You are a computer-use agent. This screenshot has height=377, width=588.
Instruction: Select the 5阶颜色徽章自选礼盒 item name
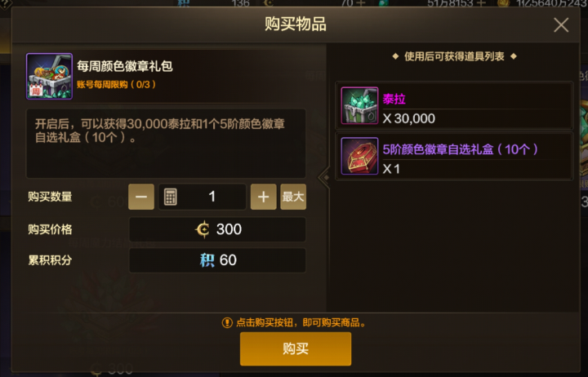461,149
